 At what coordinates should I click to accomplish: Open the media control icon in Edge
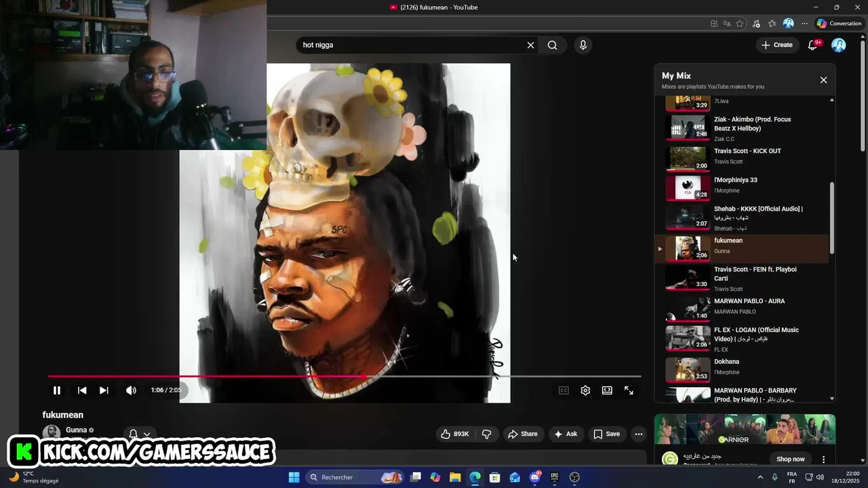[756, 23]
